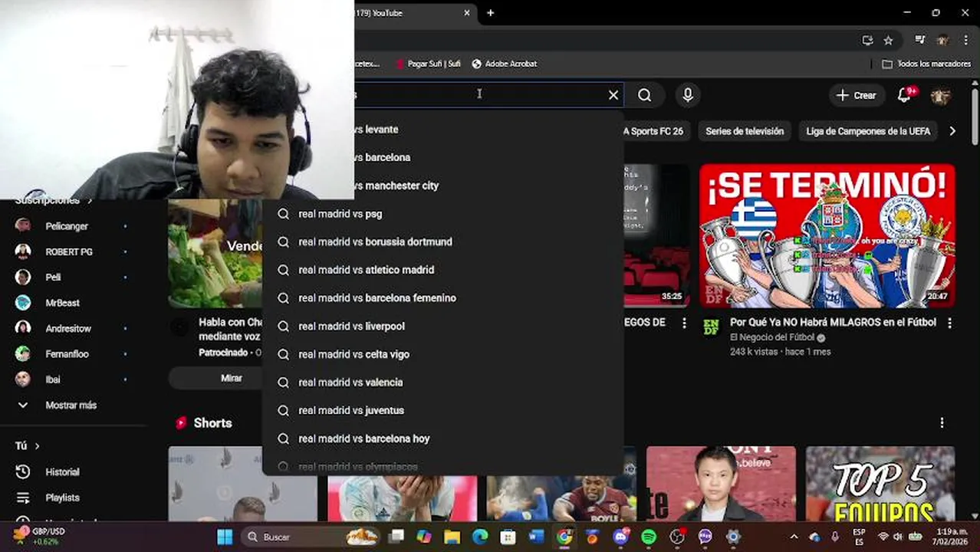The image size is (980, 552).
Task: Open Todos los marcadores folder
Action: [926, 64]
